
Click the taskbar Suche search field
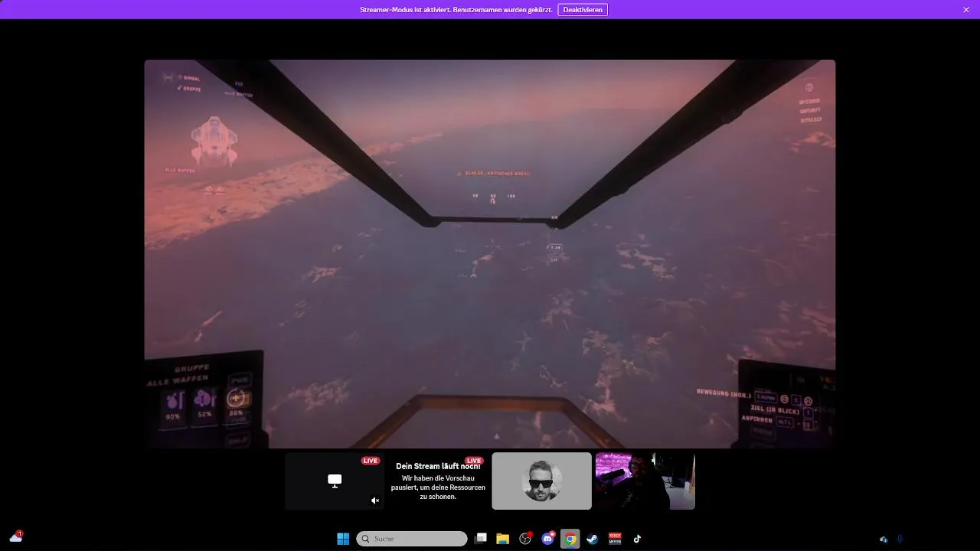tap(412, 539)
